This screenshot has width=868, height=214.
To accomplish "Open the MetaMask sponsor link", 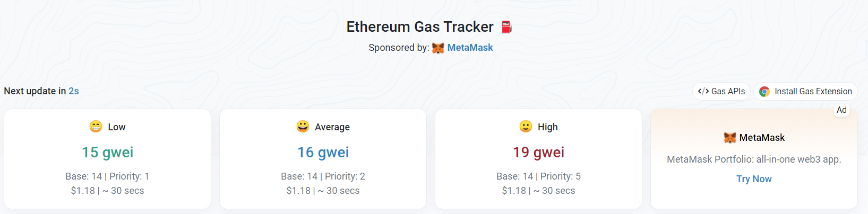I will point(470,48).
